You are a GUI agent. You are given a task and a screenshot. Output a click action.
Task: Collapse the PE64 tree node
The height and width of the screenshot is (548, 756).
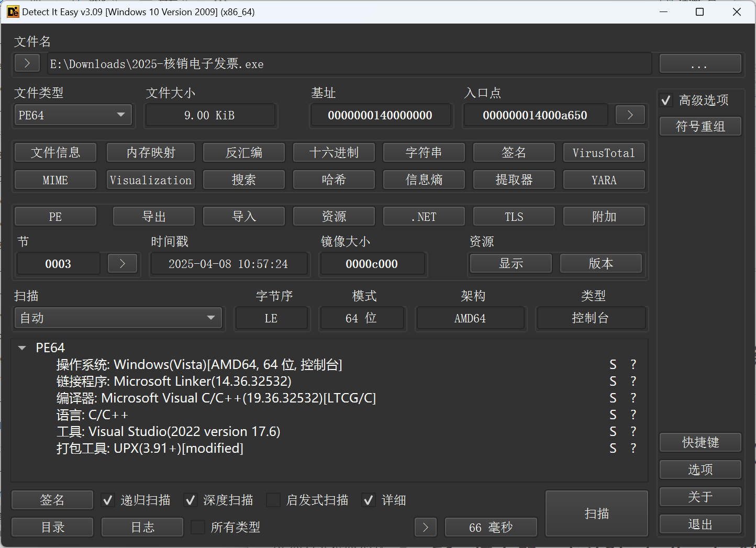pos(22,348)
